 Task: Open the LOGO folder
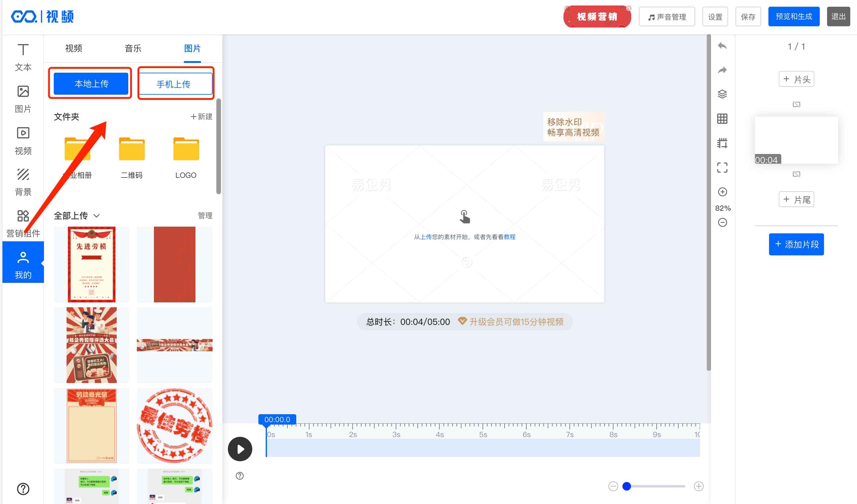point(186,158)
